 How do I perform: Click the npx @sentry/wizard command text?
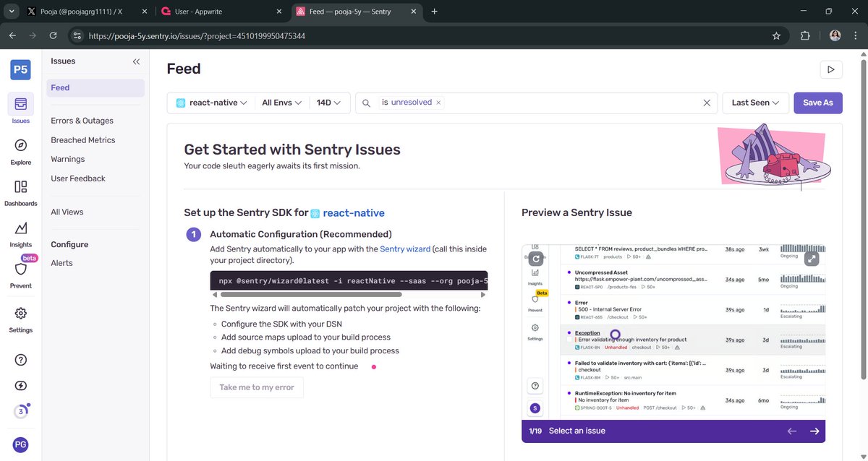(x=354, y=280)
